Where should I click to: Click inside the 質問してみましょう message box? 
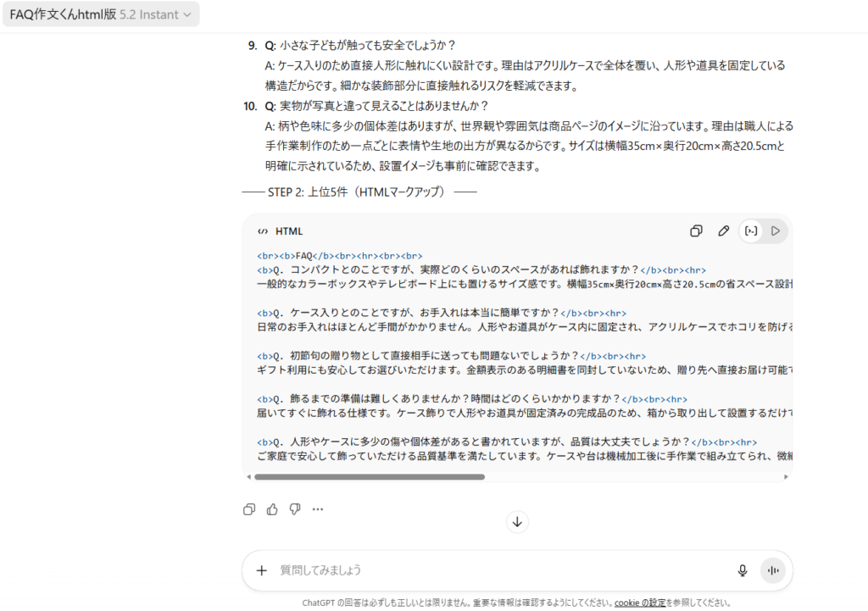(500, 570)
